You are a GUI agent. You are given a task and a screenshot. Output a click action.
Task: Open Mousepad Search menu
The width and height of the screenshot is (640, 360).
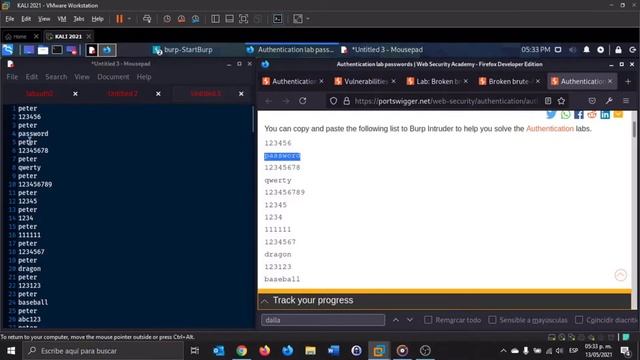coord(56,77)
